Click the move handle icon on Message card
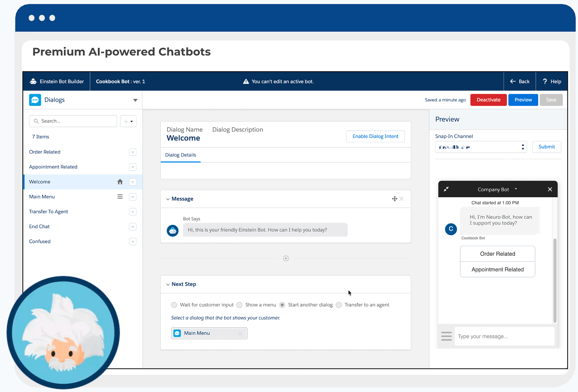The width and height of the screenshot is (578, 392). point(394,199)
